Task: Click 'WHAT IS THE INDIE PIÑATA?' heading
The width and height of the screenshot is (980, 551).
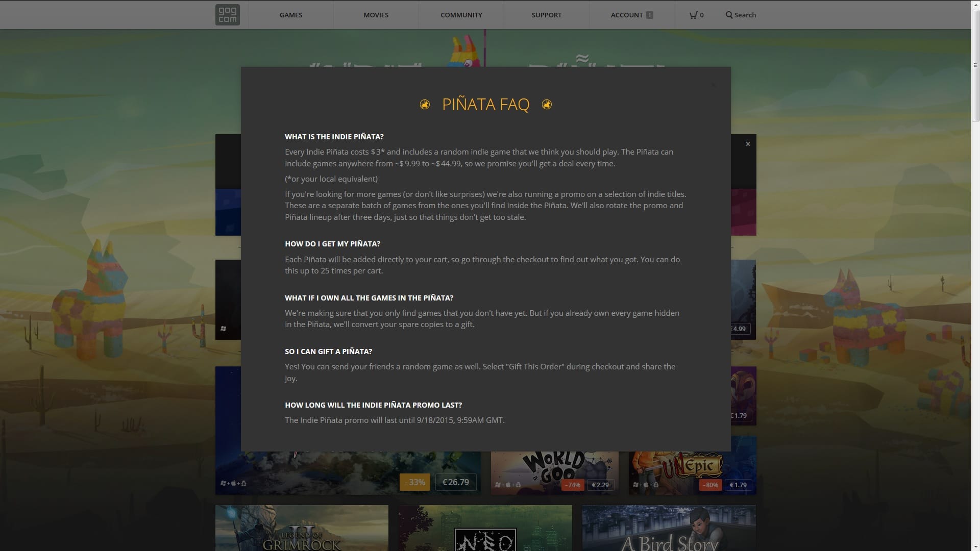Action: pos(334,137)
